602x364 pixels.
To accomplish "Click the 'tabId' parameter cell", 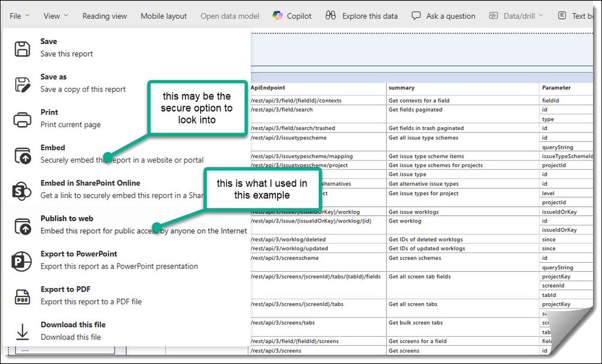I will [566, 295].
